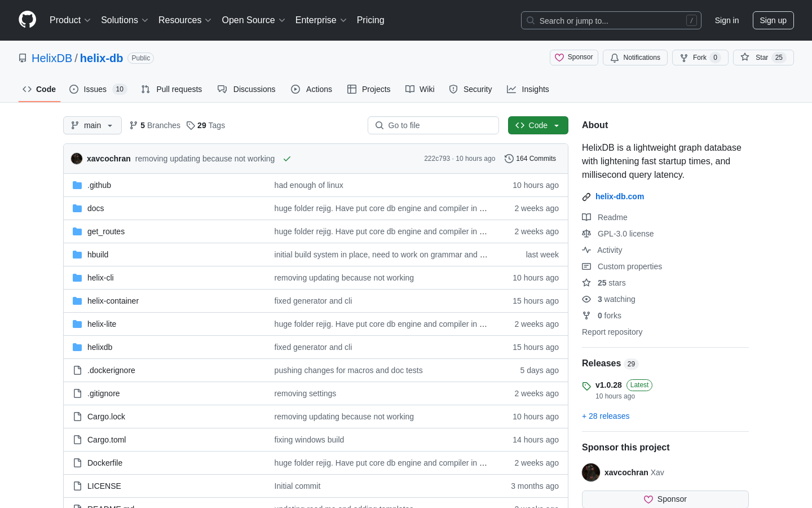
Task: Click the link icon next to helix-db.com
Action: pyautogui.click(x=586, y=197)
